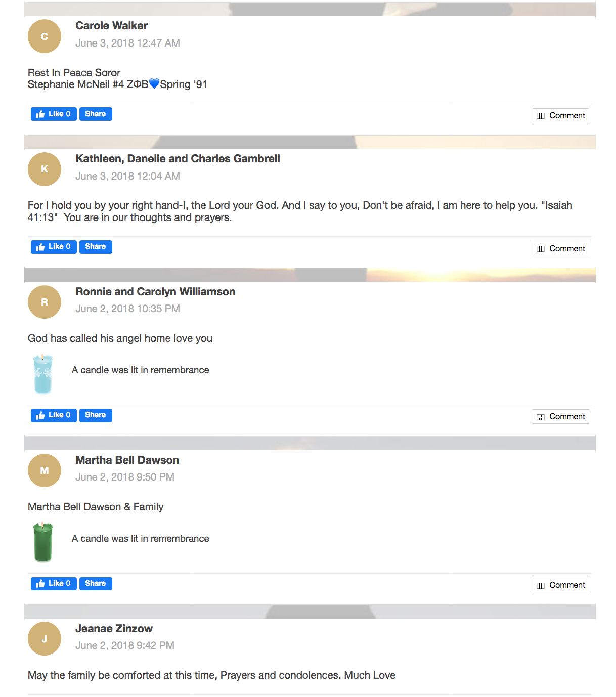Like Martha Bell Dawson's candle post
Screen dimensions: 616x697
54,584
